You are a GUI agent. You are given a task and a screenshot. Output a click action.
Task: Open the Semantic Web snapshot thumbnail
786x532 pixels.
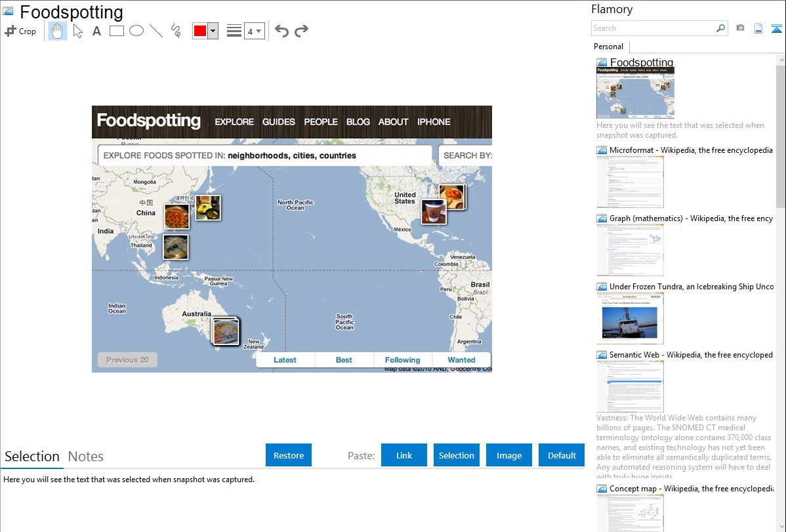(x=630, y=386)
